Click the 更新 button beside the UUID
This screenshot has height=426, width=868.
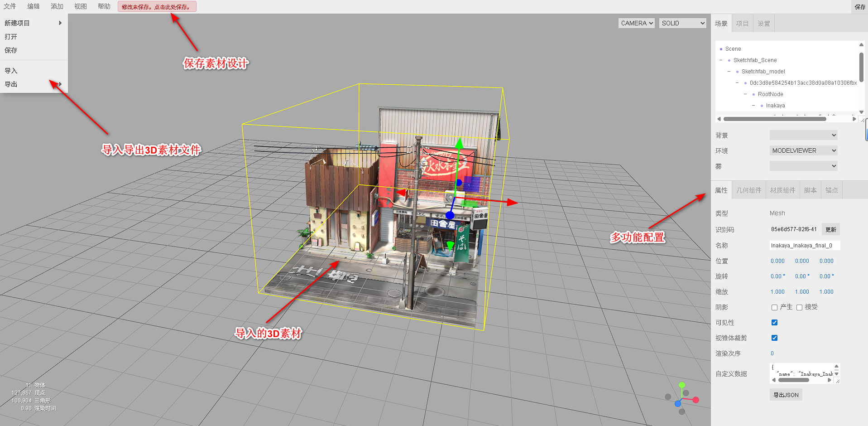tap(830, 229)
